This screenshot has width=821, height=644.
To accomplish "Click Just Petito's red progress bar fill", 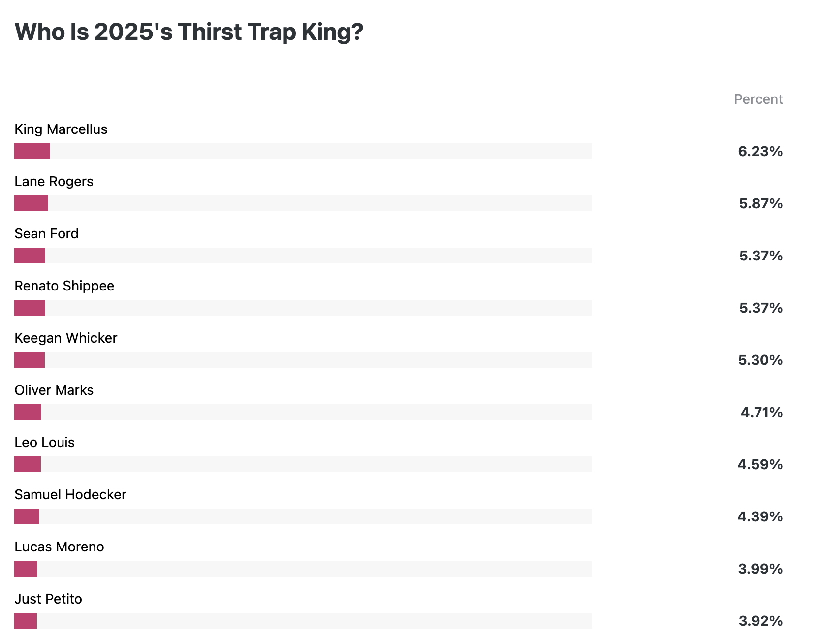I will (x=26, y=621).
